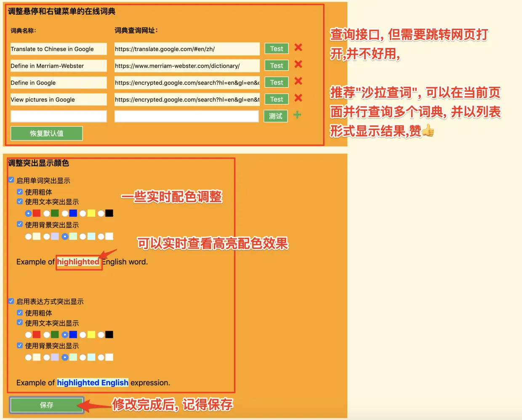
Task: Test the Merriam-Webster dictionary URL
Action: pos(277,66)
